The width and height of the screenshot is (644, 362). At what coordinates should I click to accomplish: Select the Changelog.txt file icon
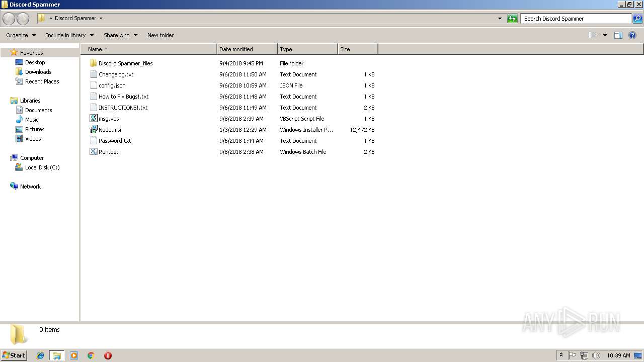tap(93, 74)
